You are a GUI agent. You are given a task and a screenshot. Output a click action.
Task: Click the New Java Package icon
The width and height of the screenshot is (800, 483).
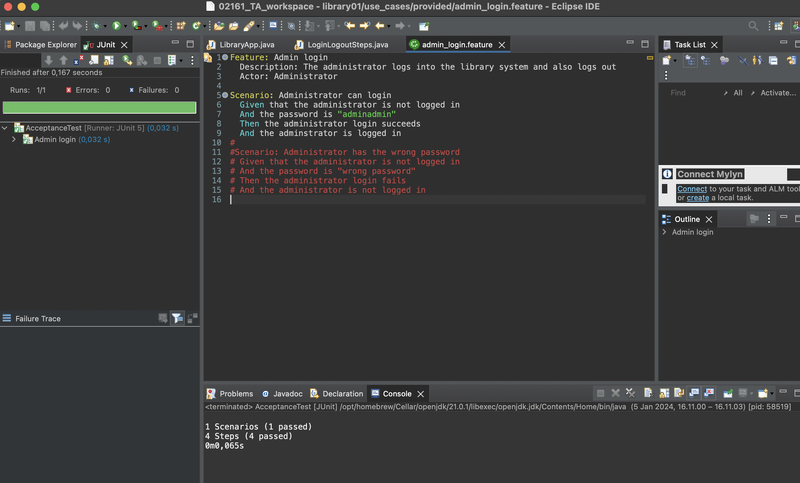pos(181,26)
